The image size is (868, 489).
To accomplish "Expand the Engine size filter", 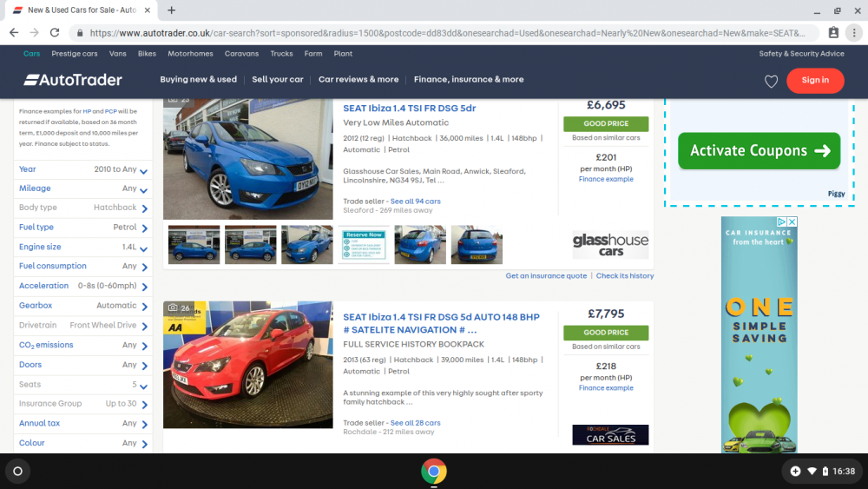I will pyautogui.click(x=82, y=247).
